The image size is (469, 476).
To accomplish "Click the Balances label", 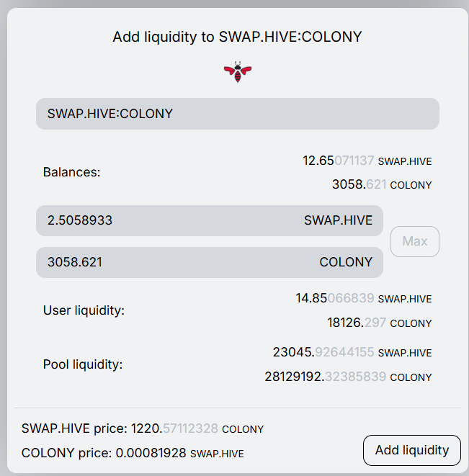I will coord(72,172).
